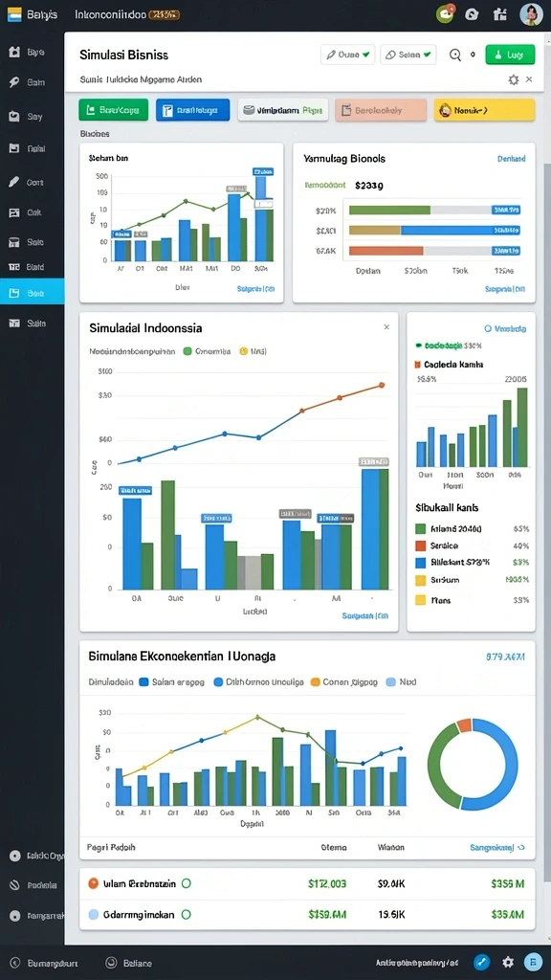Open the Ouao dropdown in header

pos(348,55)
